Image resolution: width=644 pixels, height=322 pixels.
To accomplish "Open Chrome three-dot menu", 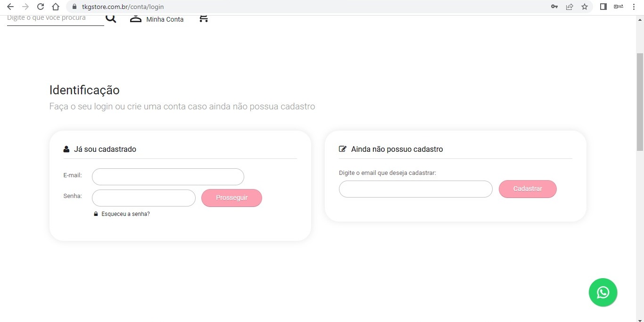I will pos(634,7).
